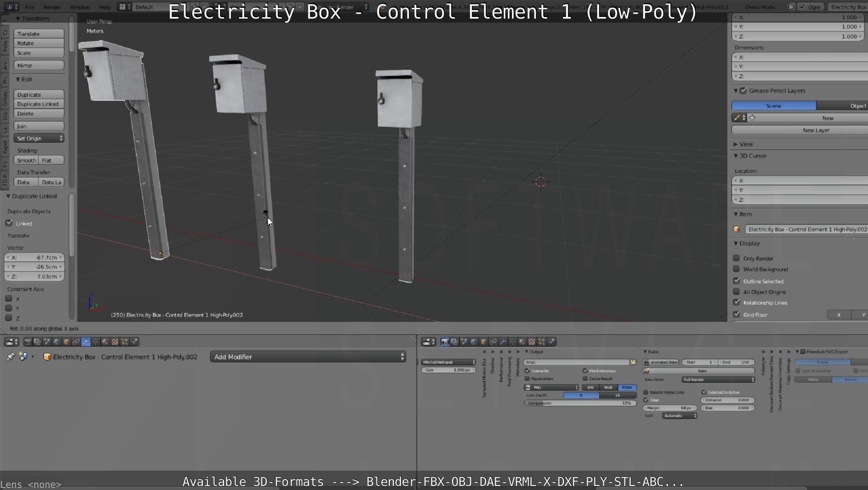Open the Help menu
This screenshot has height=490, width=868.
pyautogui.click(x=105, y=7)
